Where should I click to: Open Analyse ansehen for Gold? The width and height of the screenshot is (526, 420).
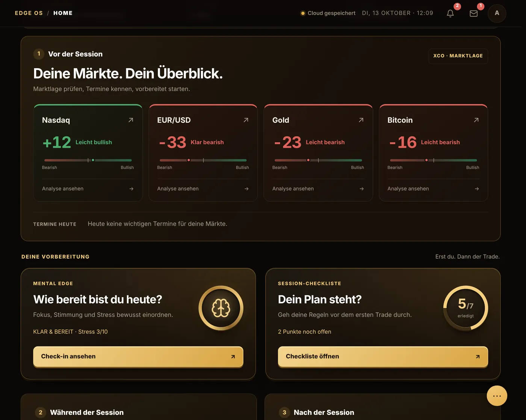click(318, 189)
